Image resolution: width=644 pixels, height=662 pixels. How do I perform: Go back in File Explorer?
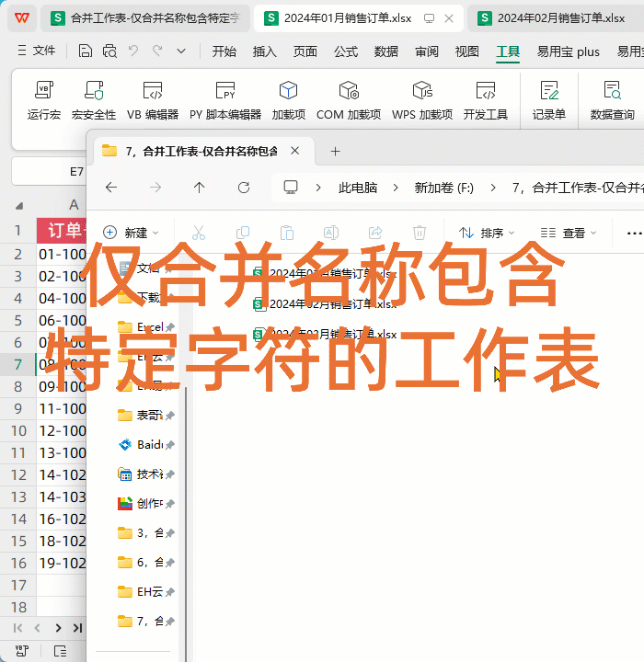(x=111, y=187)
